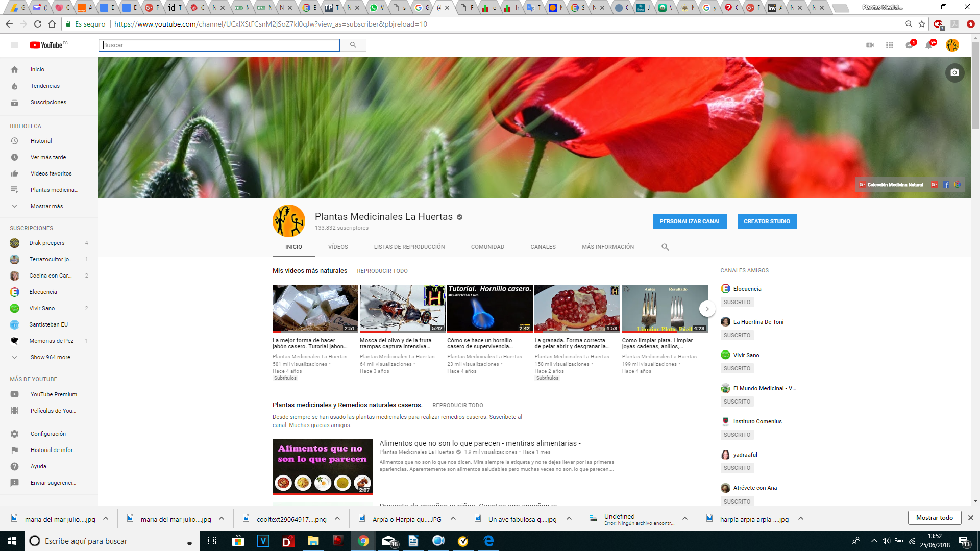Image resolution: width=980 pixels, height=551 pixels.
Task: Click SUSCRITO button under Elocuencia
Action: 737,302
